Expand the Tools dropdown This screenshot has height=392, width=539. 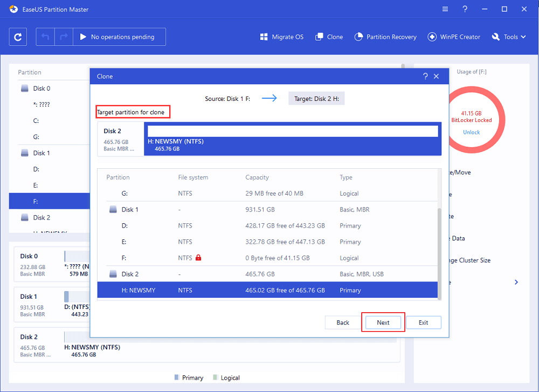(509, 37)
